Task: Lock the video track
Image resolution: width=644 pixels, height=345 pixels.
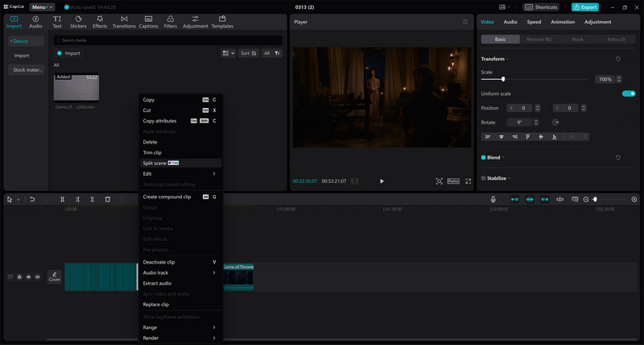Action: [x=19, y=276]
